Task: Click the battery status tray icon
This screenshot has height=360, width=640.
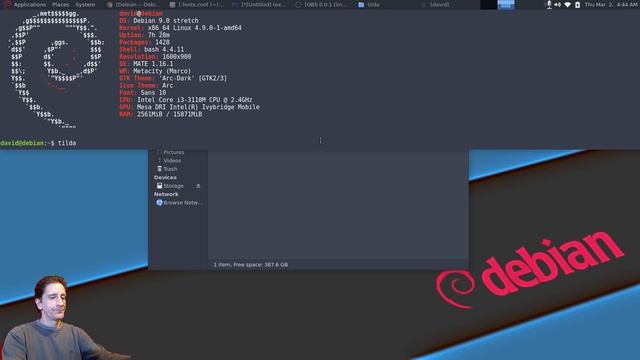Action: click(x=577, y=5)
